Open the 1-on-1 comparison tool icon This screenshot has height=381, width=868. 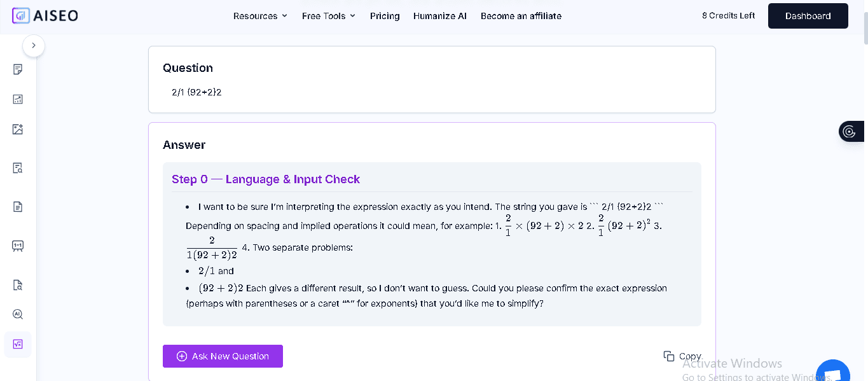click(18, 246)
